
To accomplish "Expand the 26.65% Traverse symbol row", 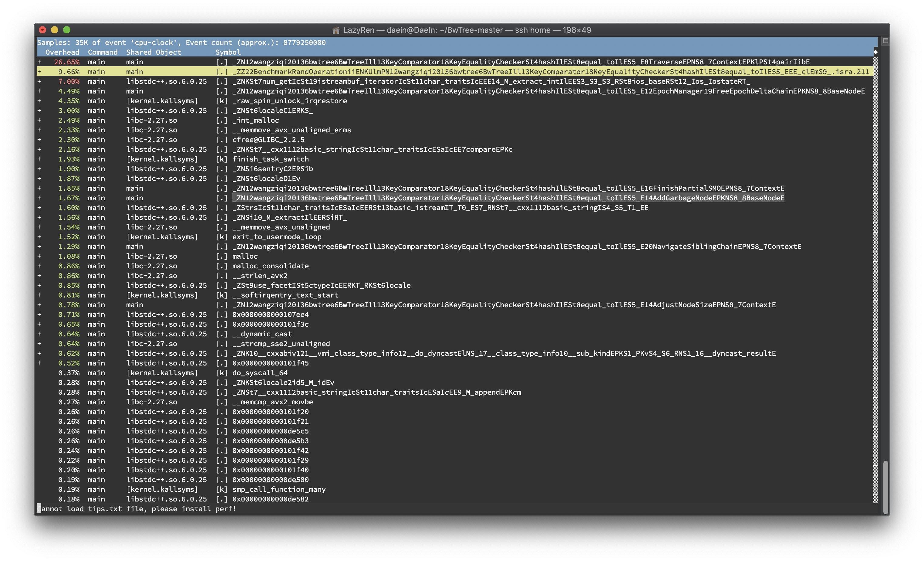I will [39, 62].
